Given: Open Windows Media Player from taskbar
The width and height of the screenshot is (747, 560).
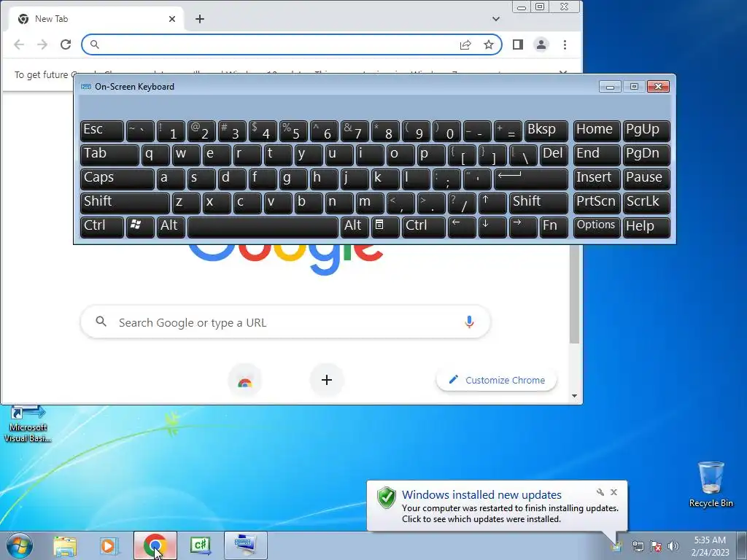Looking at the screenshot, I should [109, 545].
